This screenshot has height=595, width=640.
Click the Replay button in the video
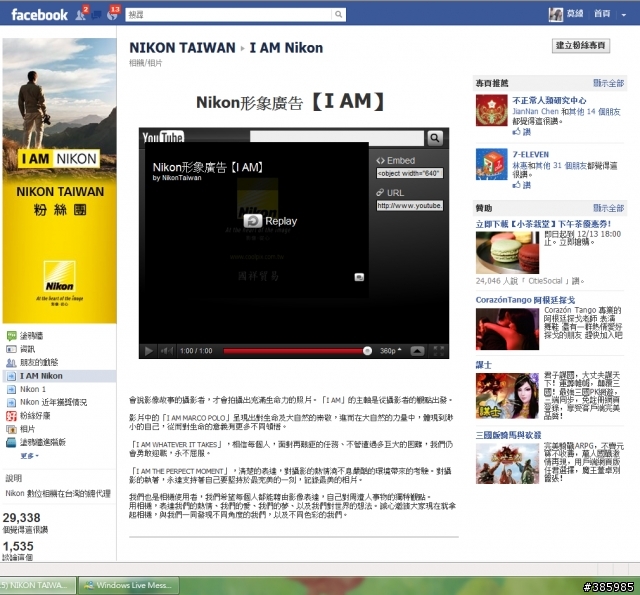coord(270,221)
